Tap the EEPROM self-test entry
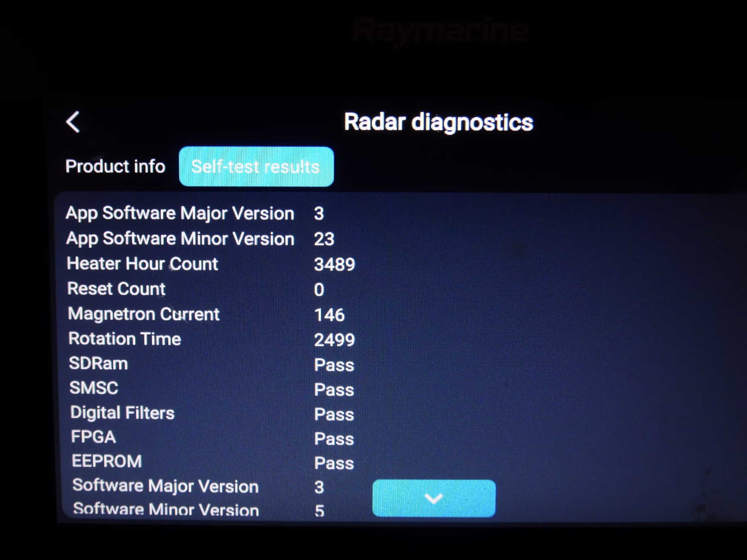 (107, 461)
